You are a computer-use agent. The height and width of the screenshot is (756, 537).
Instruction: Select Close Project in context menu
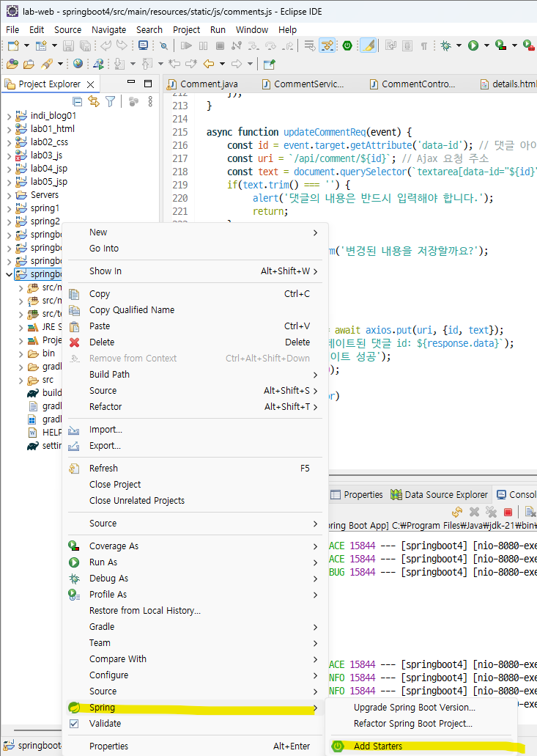click(195, 484)
